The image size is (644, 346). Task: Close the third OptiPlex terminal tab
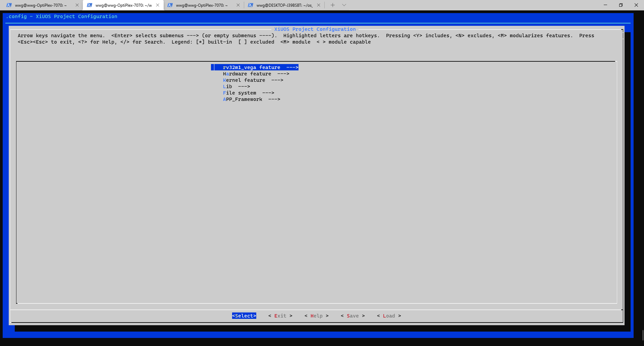[238, 5]
